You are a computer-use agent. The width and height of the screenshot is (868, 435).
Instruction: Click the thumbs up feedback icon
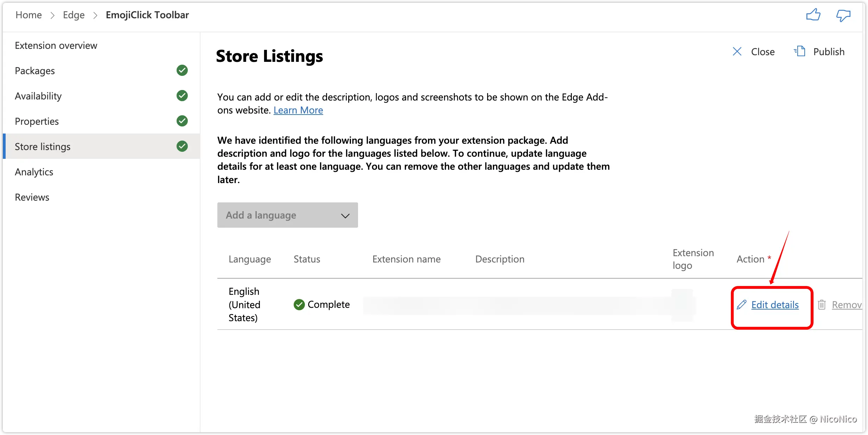click(813, 15)
